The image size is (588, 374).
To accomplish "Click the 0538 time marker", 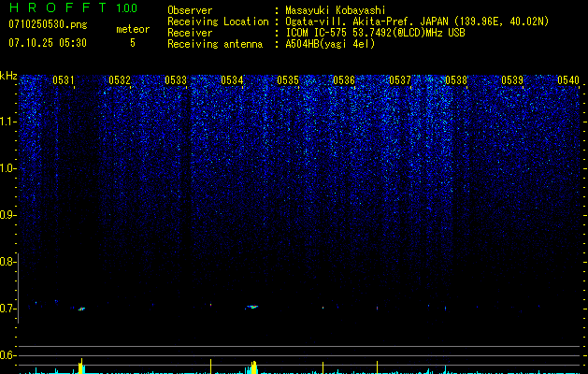I will (456, 80).
